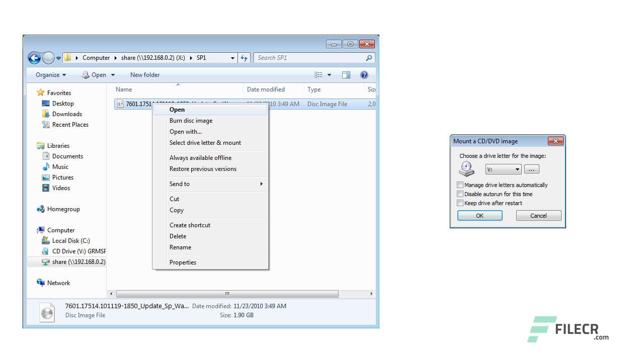Viewport: 644px width, 362px height.
Task: Enable Manage drive letters automatically
Action: 460,185
